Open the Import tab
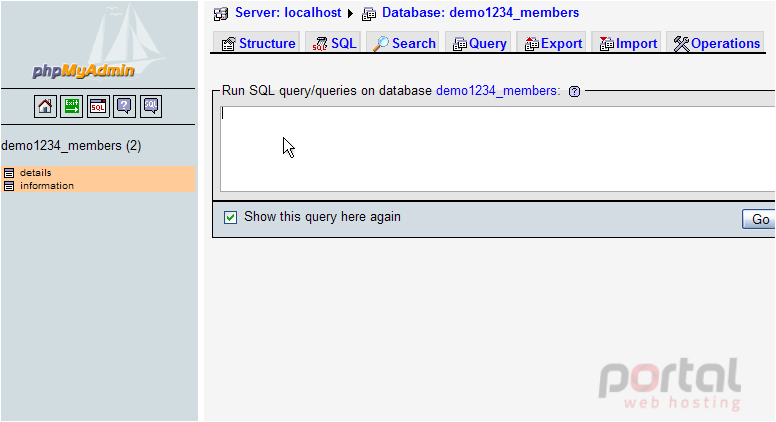The width and height of the screenshot is (776, 422). (628, 44)
